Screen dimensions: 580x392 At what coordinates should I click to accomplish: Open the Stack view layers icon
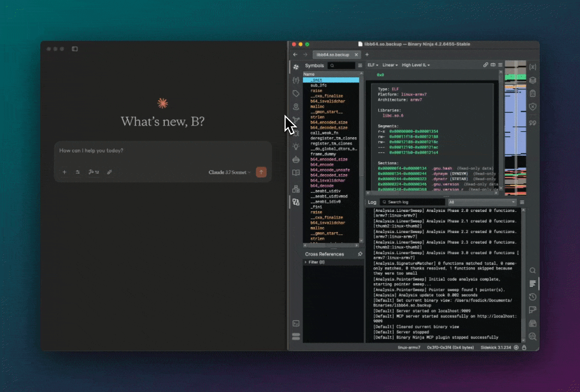pyautogui.click(x=533, y=80)
